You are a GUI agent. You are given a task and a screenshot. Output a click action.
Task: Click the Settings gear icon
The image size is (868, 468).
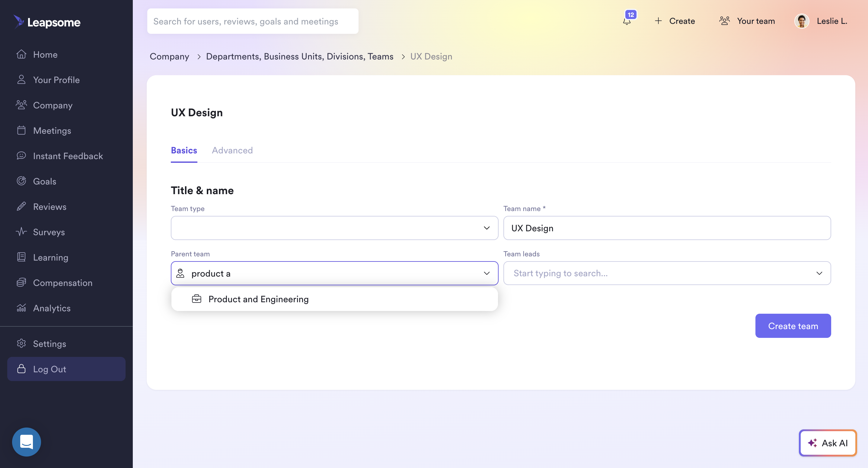point(21,343)
